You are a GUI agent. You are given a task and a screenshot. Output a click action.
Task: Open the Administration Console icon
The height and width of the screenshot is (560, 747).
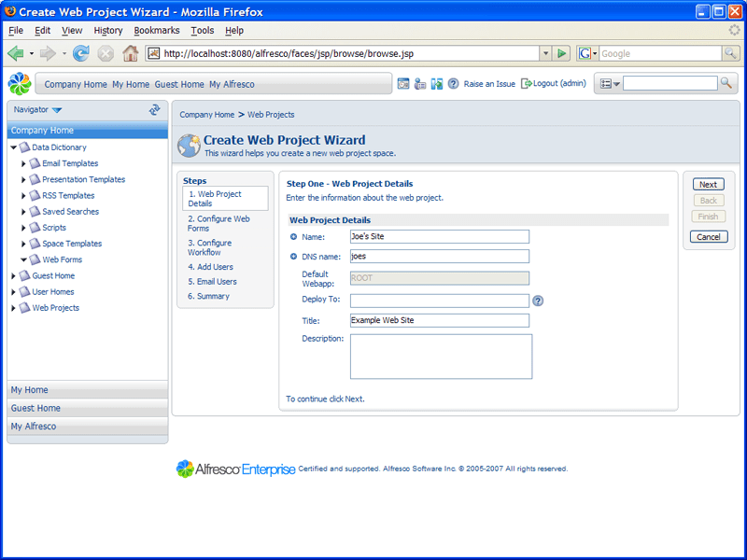[420, 83]
